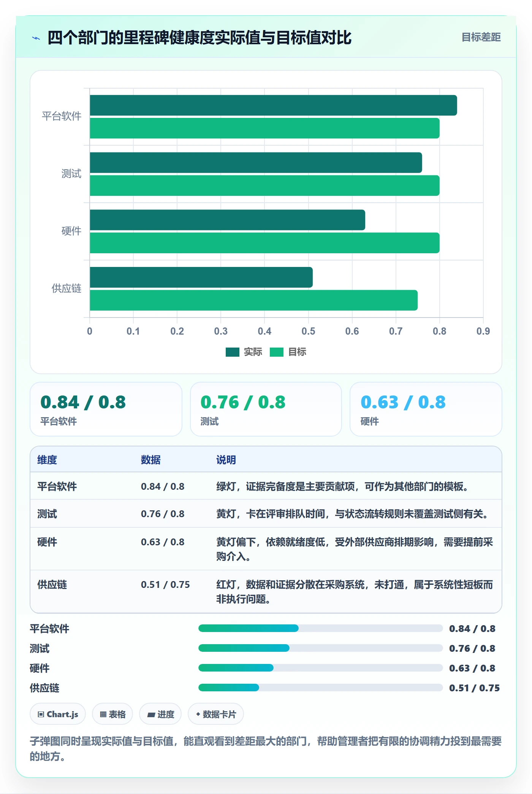The width and height of the screenshot is (532, 794).
Task: Select the 平台软件 target (light green) bar
Action: click(x=264, y=128)
